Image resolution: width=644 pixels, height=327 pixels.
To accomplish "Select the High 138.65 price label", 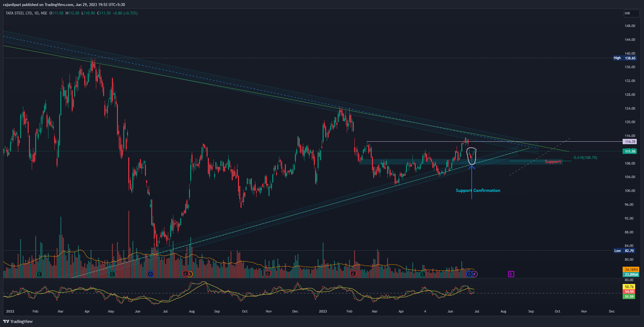I will (625, 58).
